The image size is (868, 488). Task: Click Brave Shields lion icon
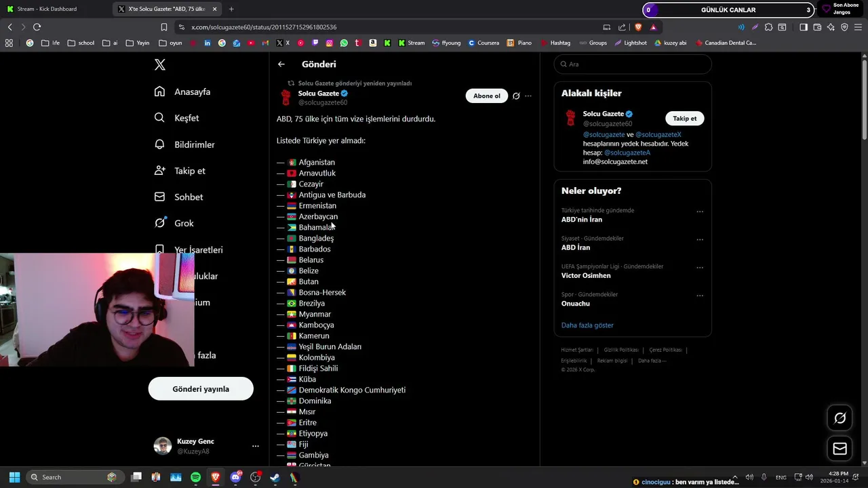click(x=638, y=27)
